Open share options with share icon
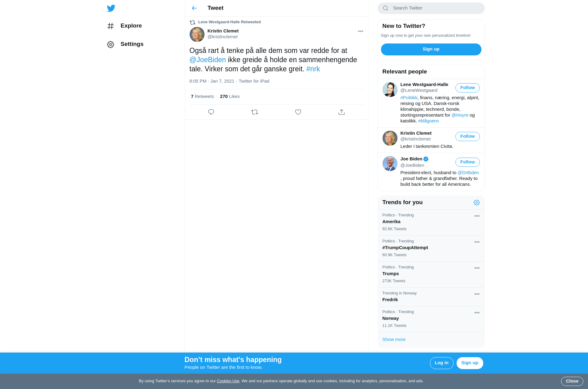Image resolution: width=588 pixels, height=389 pixels. [341, 112]
